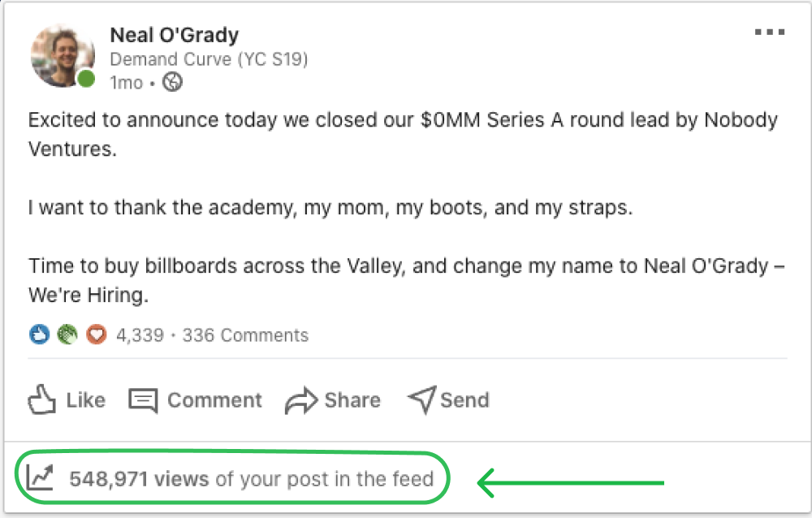
Task: Click the globe public visibility icon
Action: tap(172, 82)
